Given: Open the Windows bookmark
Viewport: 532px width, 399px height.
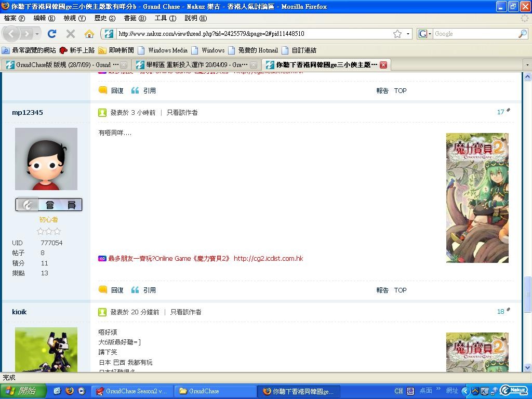Looking at the screenshot, I should point(208,50).
